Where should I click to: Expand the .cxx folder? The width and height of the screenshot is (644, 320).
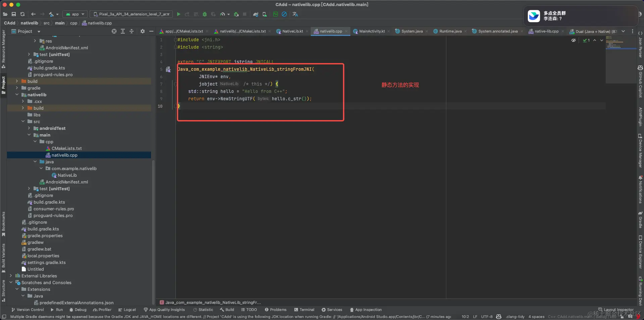pyautogui.click(x=23, y=101)
